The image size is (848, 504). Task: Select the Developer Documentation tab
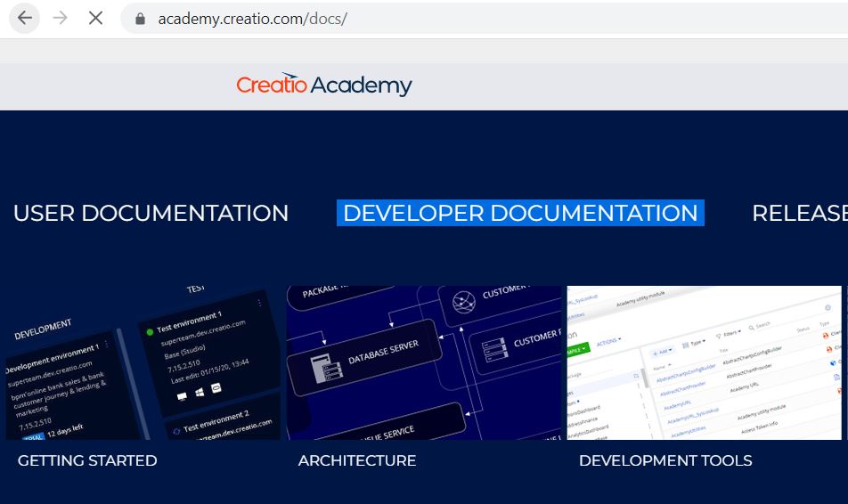click(520, 213)
